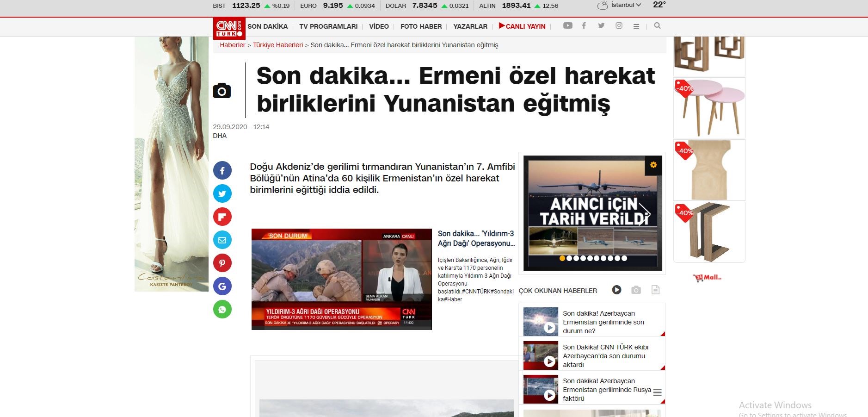The height and width of the screenshot is (417, 868).
Task: Filter most-read news by text document icon
Action: click(655, 290)
